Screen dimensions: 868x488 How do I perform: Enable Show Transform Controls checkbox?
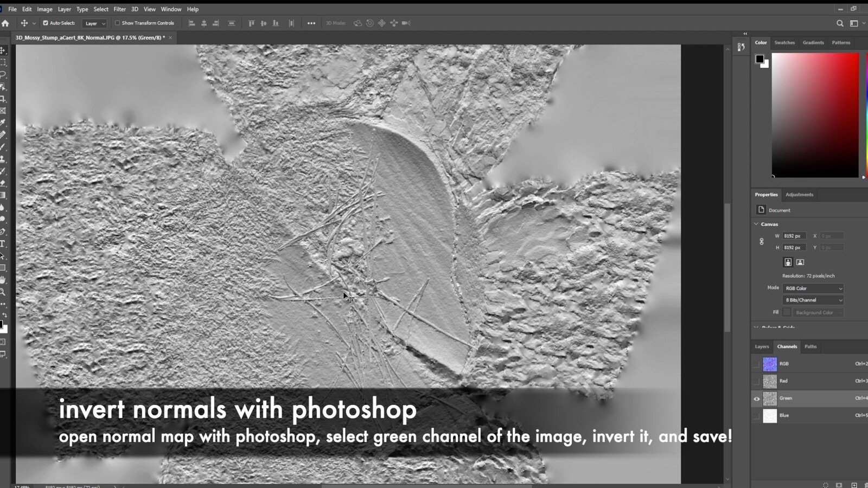(x=117, y=23)
